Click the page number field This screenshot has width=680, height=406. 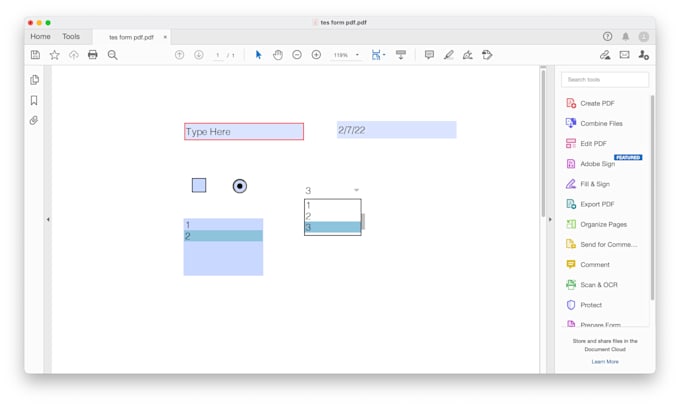click(218, 55)
